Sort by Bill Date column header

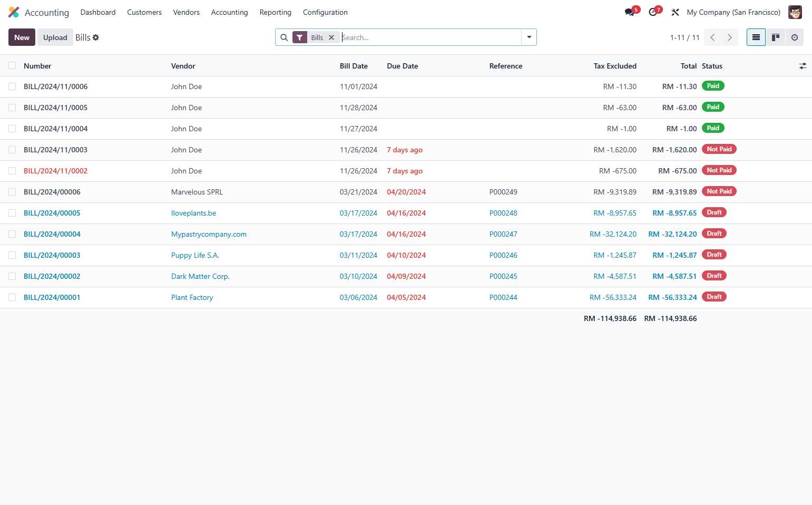click(354, 66)
